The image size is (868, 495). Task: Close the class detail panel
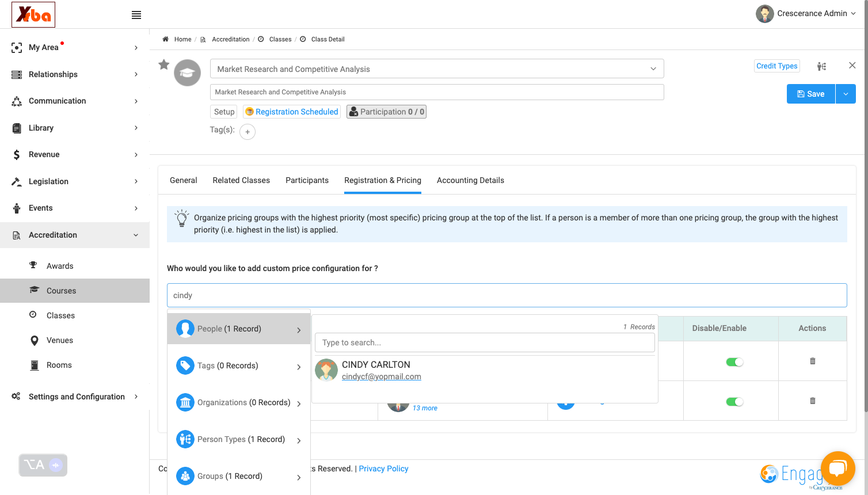coord(852,66)
